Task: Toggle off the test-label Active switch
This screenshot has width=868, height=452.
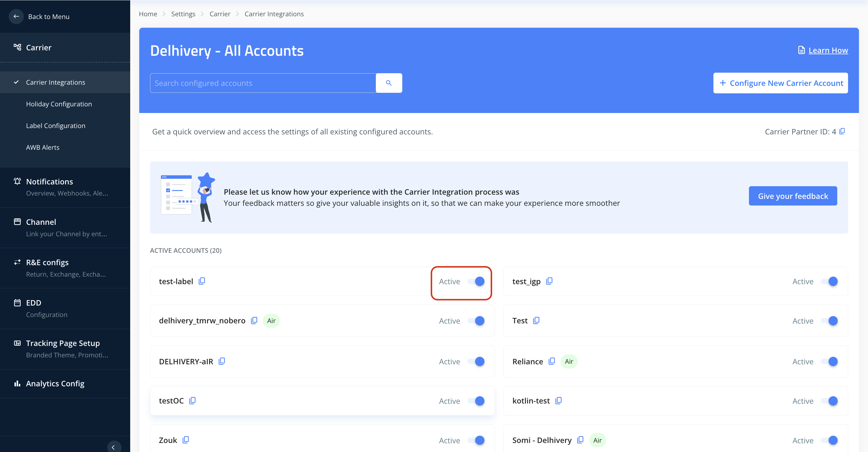Action: click(476, 281)
